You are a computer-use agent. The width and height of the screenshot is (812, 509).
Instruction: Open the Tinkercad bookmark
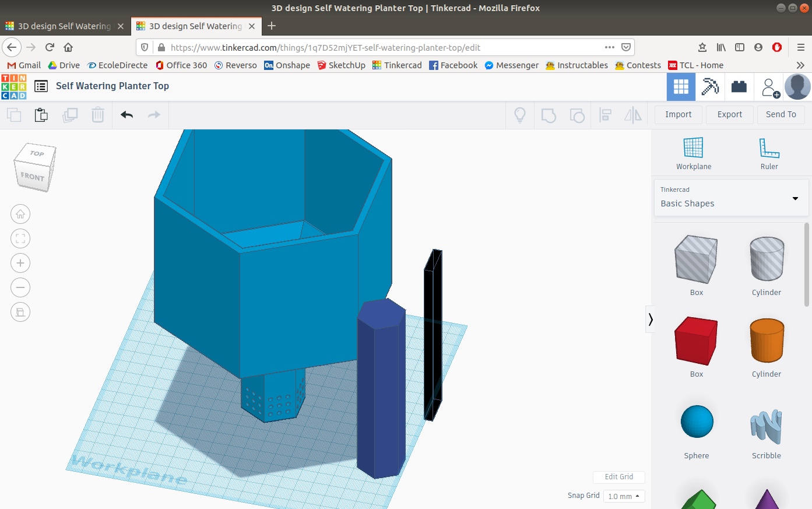tap(397, 65)
